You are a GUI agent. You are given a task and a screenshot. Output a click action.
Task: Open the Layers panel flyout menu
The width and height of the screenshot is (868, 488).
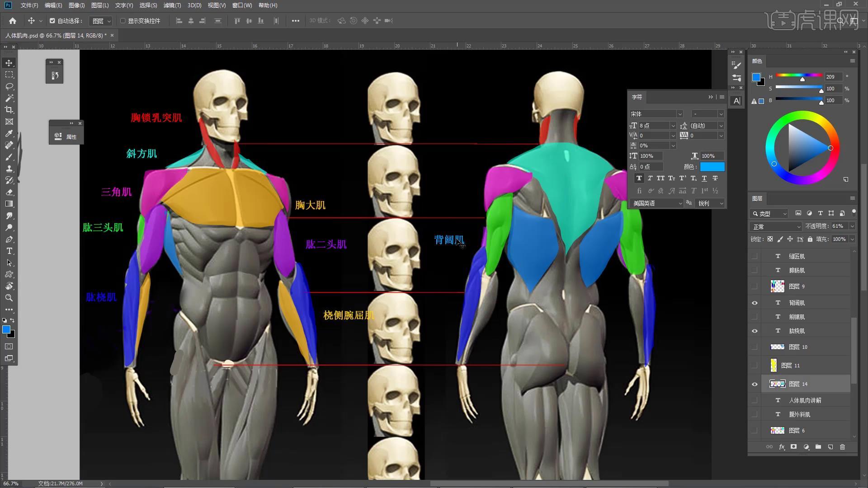click(853, 198)
